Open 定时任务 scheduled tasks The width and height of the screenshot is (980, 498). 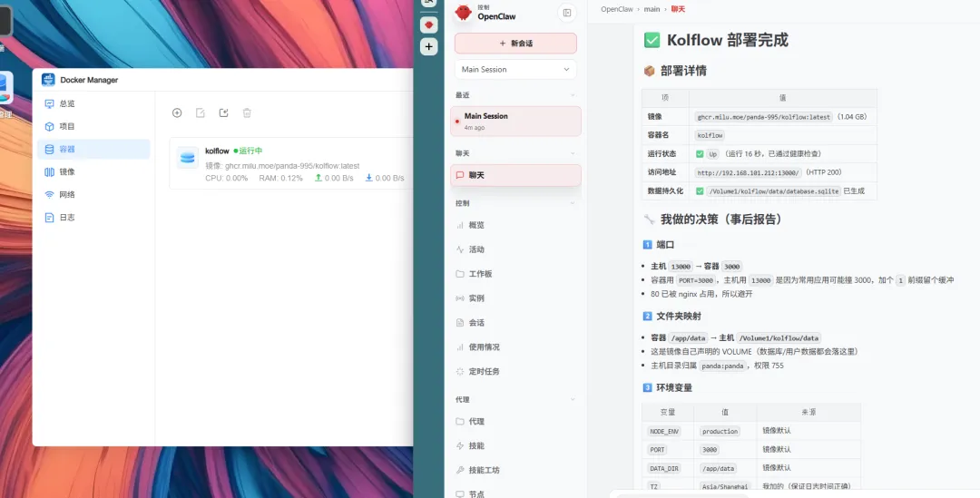click(x=515, y=371)
